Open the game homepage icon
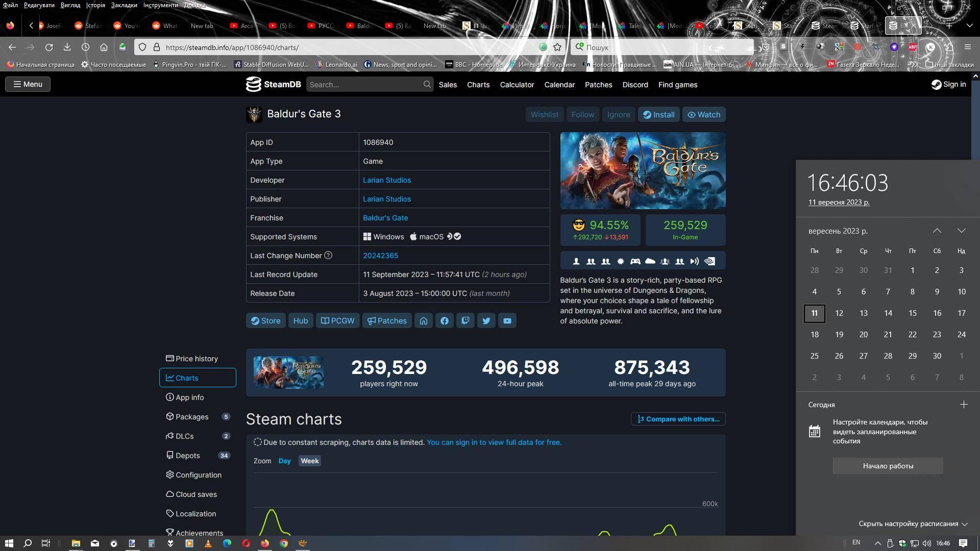The width and height of the screenshot is (980, 551). click(x=424, y=321)
